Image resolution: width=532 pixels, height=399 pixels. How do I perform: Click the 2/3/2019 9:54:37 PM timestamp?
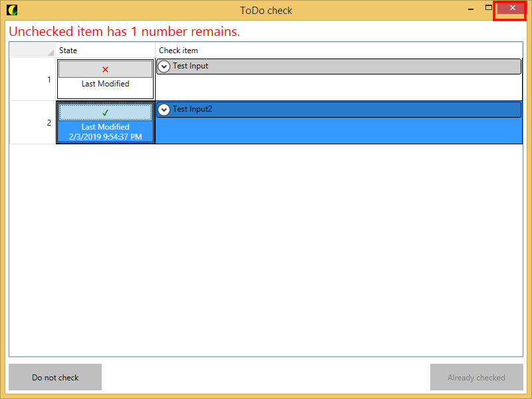(x=105, y=136)
